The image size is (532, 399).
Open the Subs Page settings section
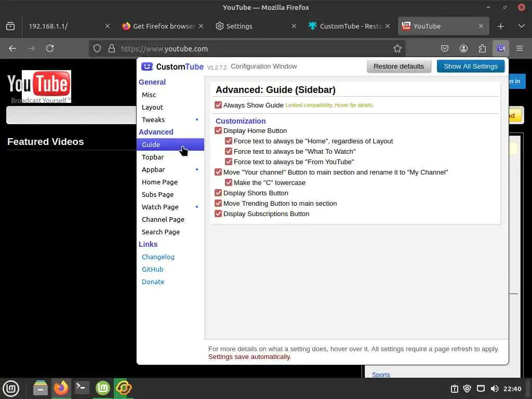click(170, 194)
